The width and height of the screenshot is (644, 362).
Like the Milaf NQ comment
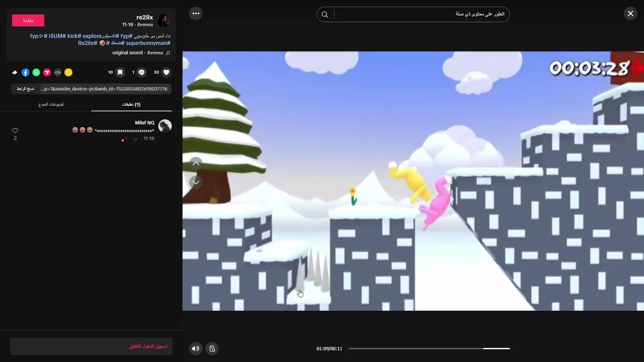(x=15, y=131)
